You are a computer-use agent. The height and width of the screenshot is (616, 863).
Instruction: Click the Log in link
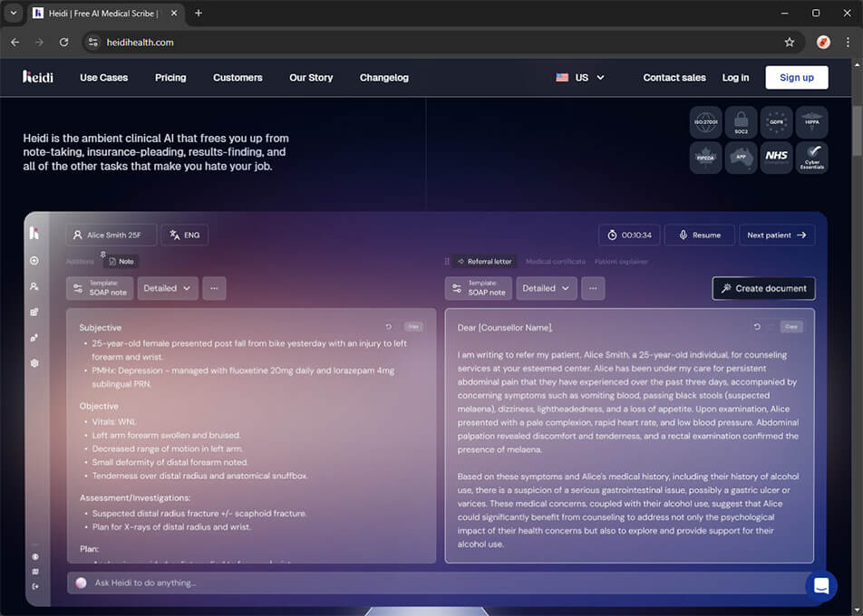pyautogui.click(x=735, y=78)
